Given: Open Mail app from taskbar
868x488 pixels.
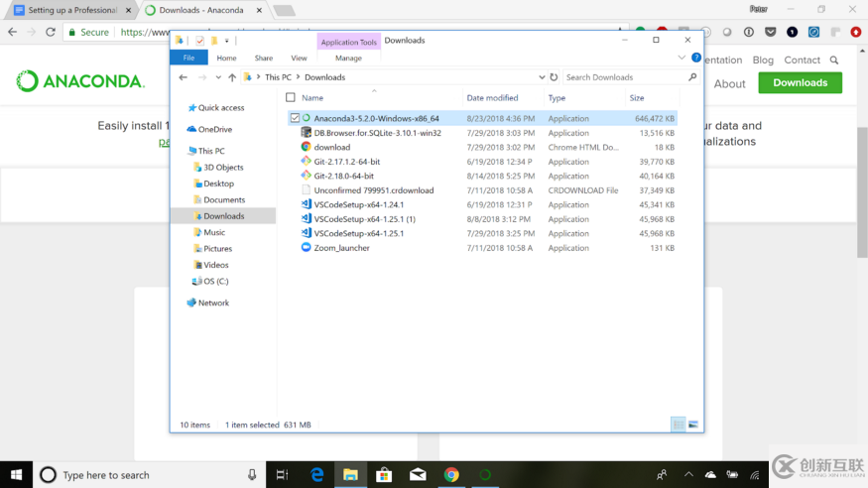Looking at the screenshot, I should pos(418,475).
